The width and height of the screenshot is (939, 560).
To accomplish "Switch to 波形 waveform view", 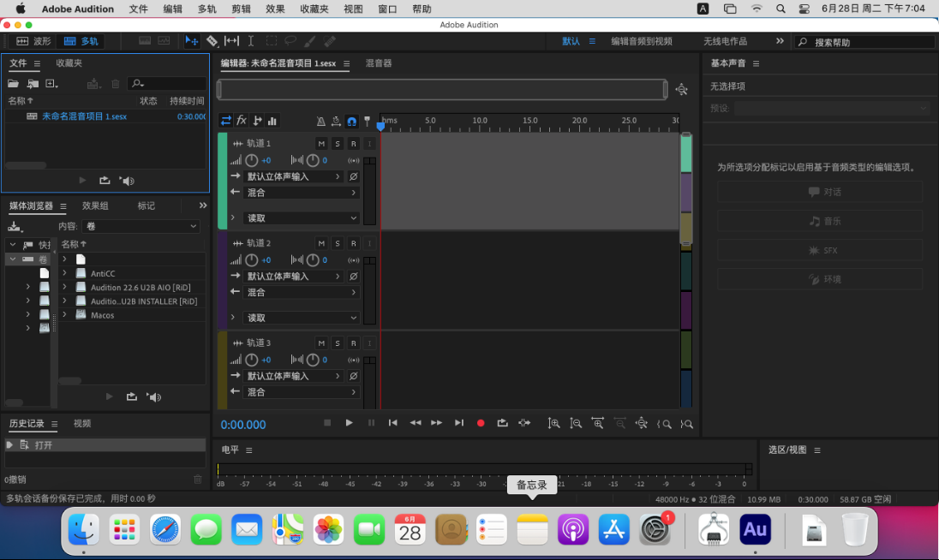I will point(33,41).
